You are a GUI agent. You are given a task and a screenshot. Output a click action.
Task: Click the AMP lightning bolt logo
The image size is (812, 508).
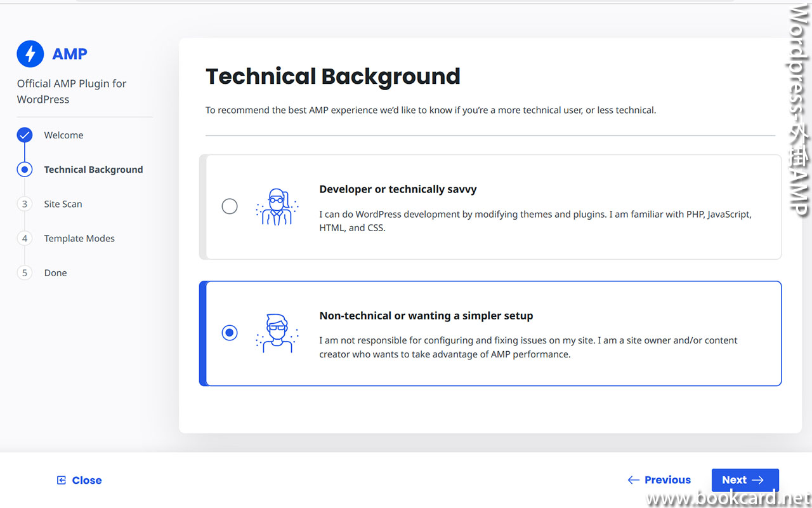pyautogui.click(x=30, y=54)
